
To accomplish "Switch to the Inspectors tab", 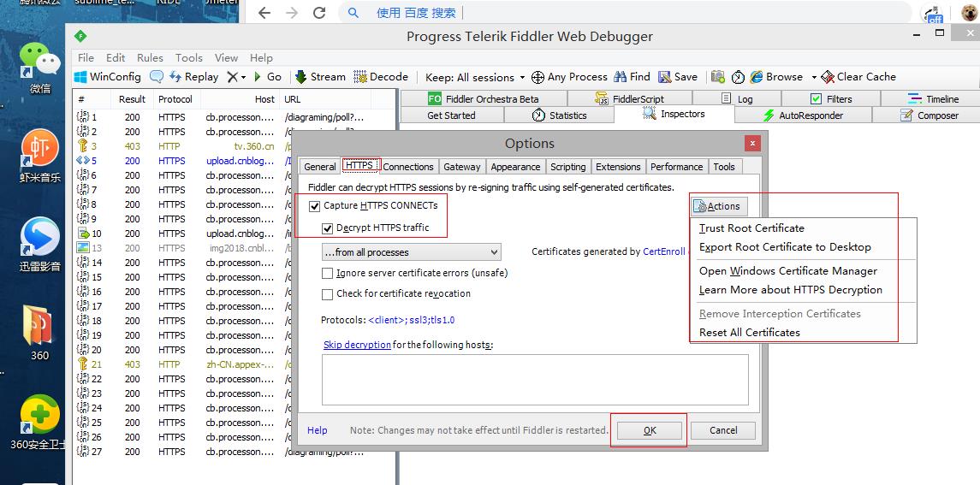I will [x=674, y=114].
